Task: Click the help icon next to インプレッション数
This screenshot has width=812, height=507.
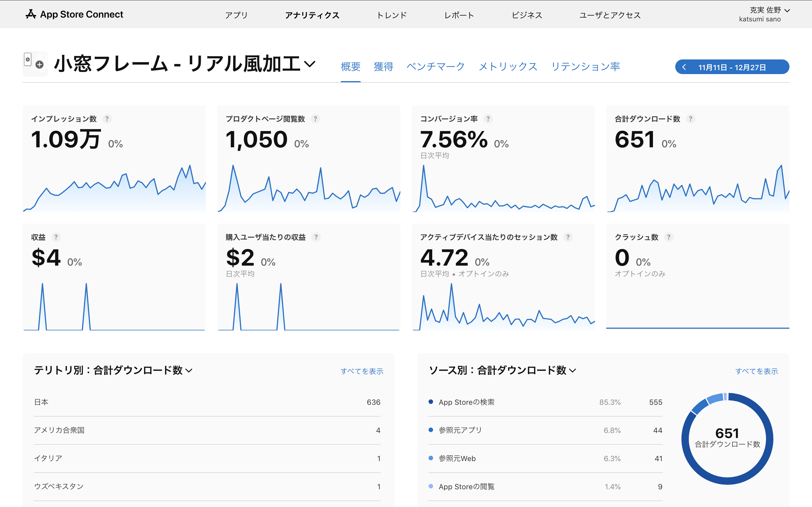Action: point(107,119)
